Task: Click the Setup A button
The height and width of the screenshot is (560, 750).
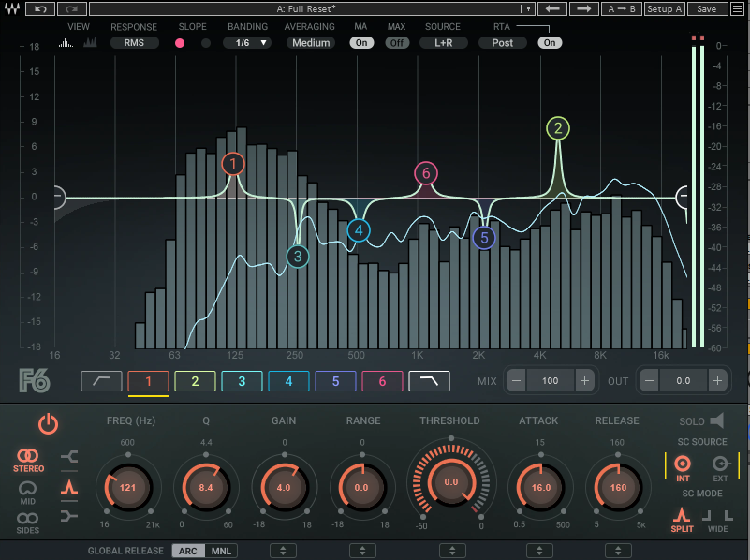Action: pyautogui.click(x=665, y=8)
